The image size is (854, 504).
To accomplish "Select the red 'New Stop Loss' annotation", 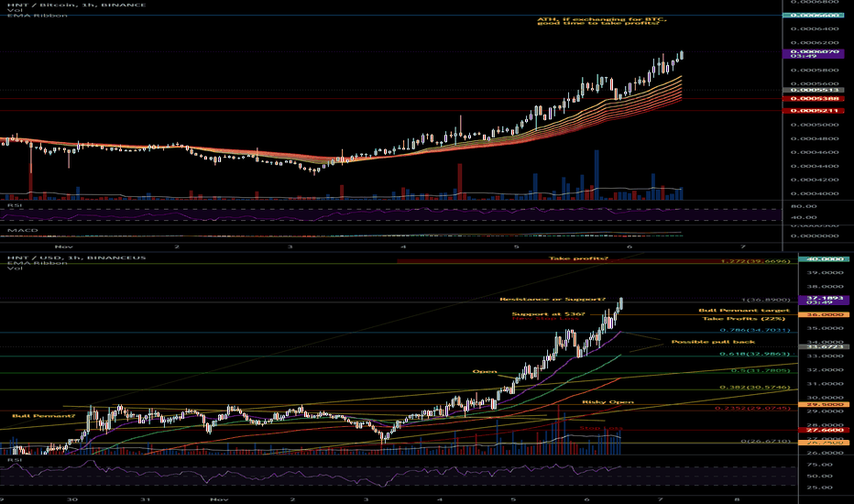I will click(x=545, y=319).
